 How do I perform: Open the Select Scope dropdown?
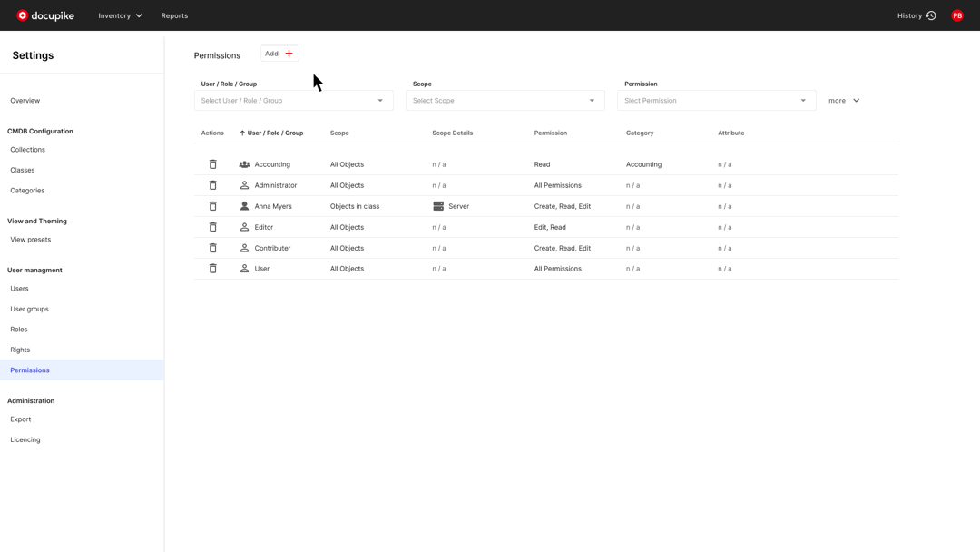coord(505,100)
